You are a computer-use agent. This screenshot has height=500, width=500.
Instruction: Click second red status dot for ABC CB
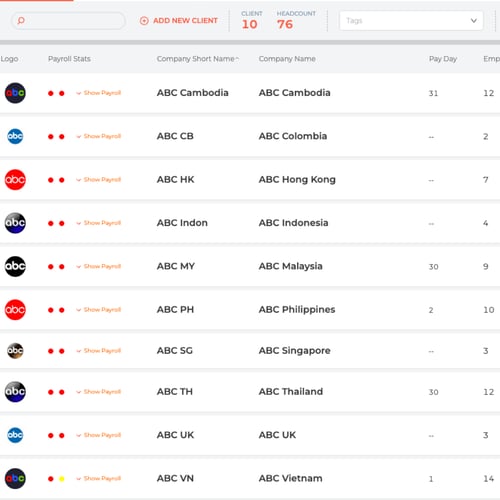(62, 137)
